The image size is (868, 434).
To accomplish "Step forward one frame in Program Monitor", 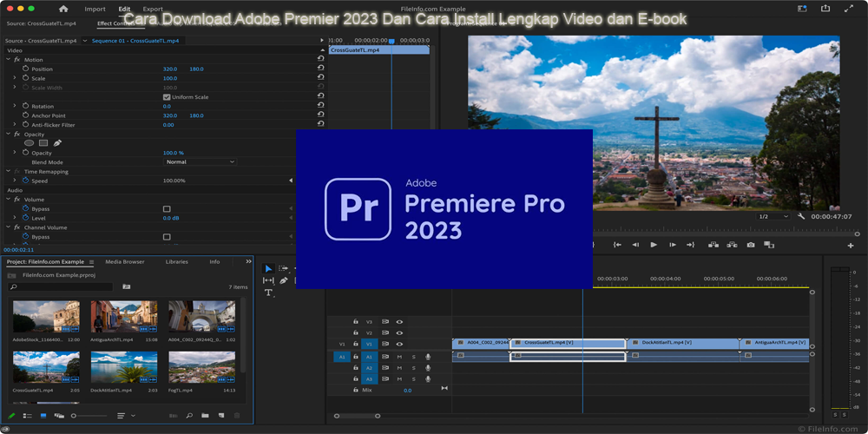I will [x=672, y=245].
